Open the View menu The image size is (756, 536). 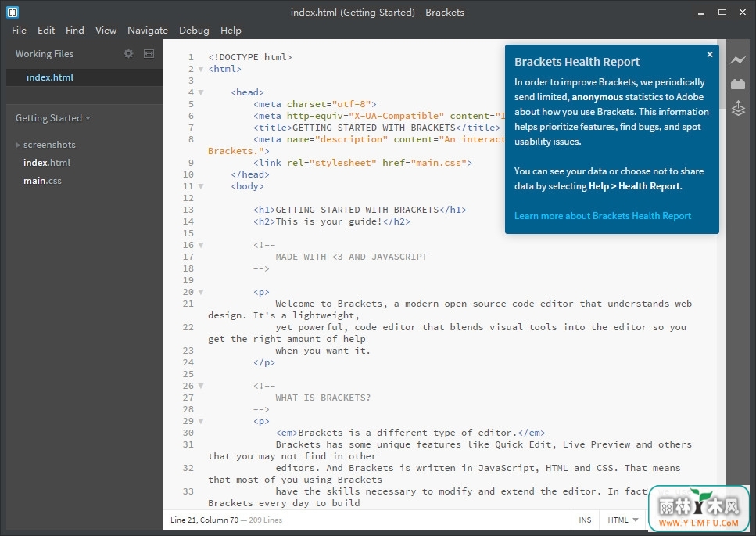click(106, 30)
